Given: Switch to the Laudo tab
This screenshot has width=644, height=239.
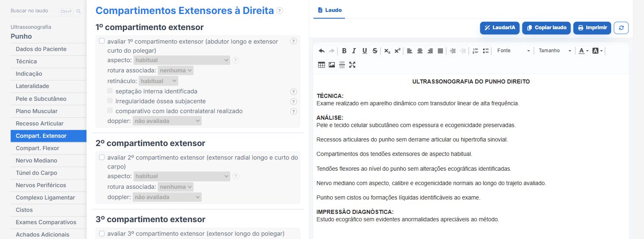Looking at the screenshot, I should tap(329, 10).
